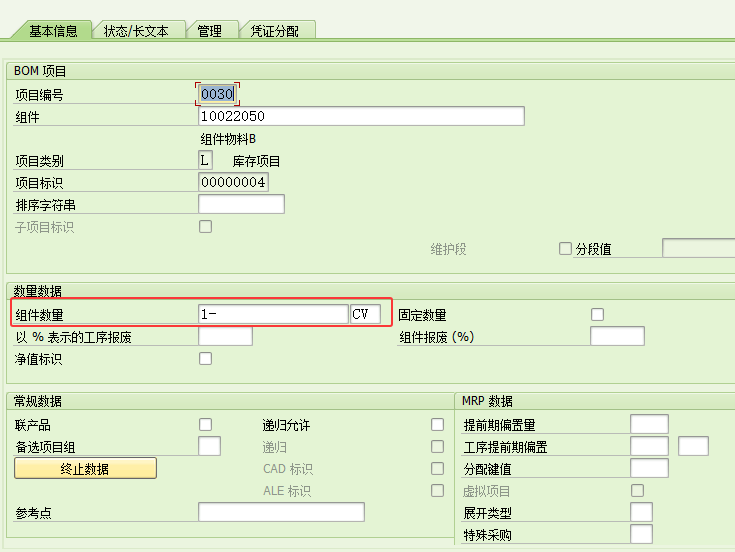Click the 备选项目组 input box

(x=209, y=447)
